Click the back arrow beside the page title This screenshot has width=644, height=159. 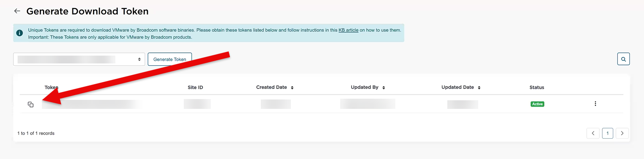(x=17, y=11)
